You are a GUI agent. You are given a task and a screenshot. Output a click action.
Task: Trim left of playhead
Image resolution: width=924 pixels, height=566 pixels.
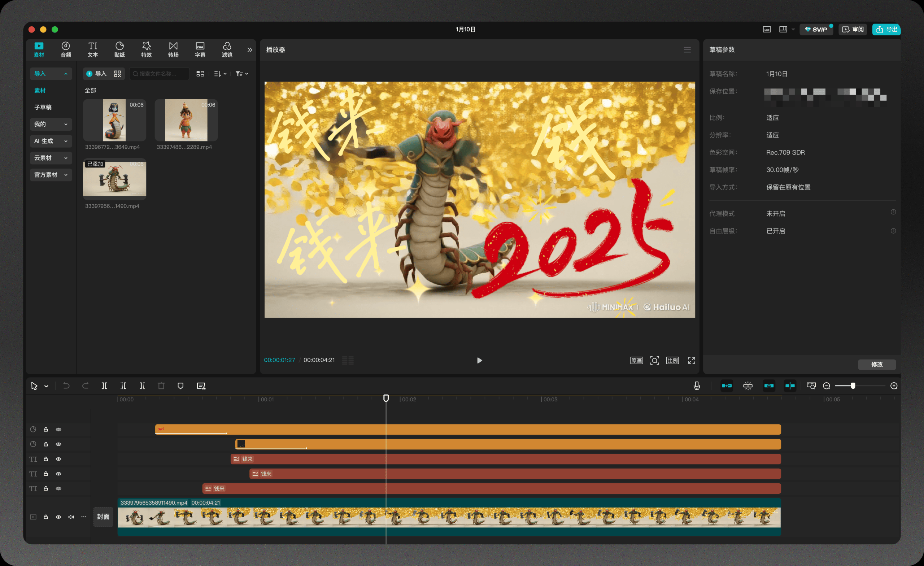(x=123, y=386)
